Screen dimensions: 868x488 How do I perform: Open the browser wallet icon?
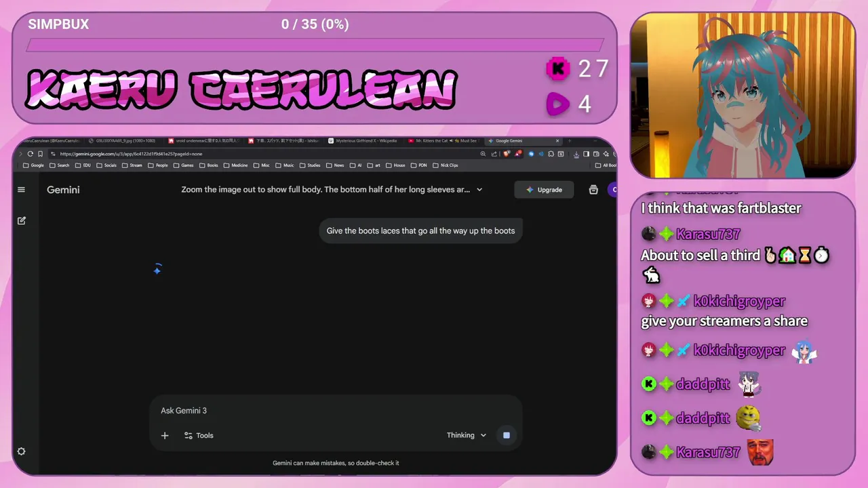tap(596, 154)
